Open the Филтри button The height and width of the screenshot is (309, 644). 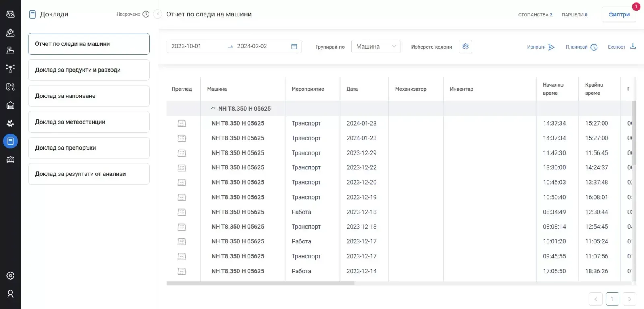click(619, 14)
